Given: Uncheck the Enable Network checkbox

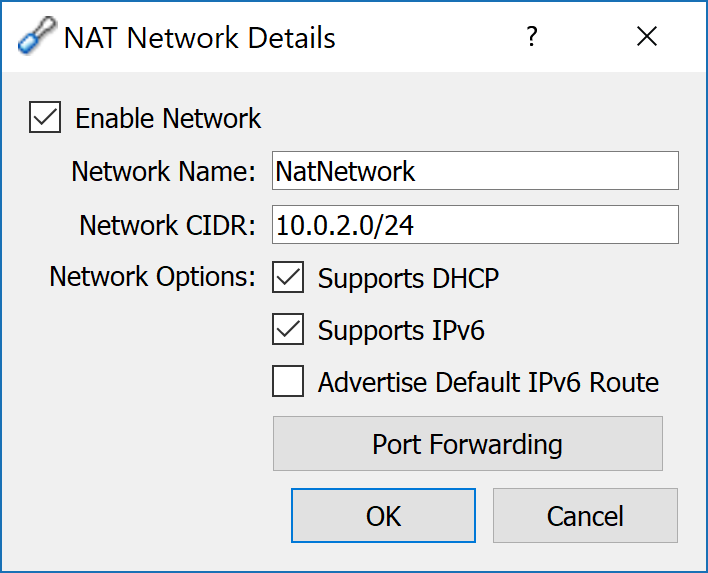Looking at the screenshot, I should 45,117.
